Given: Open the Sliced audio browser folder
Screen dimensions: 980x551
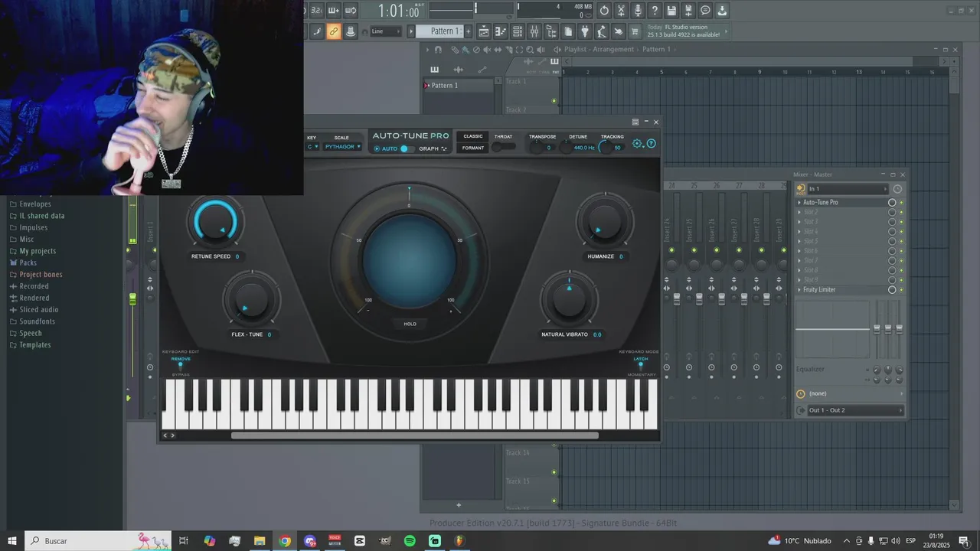Looking at the screenshot, I should pyautogui.click(x=39, y=310).
